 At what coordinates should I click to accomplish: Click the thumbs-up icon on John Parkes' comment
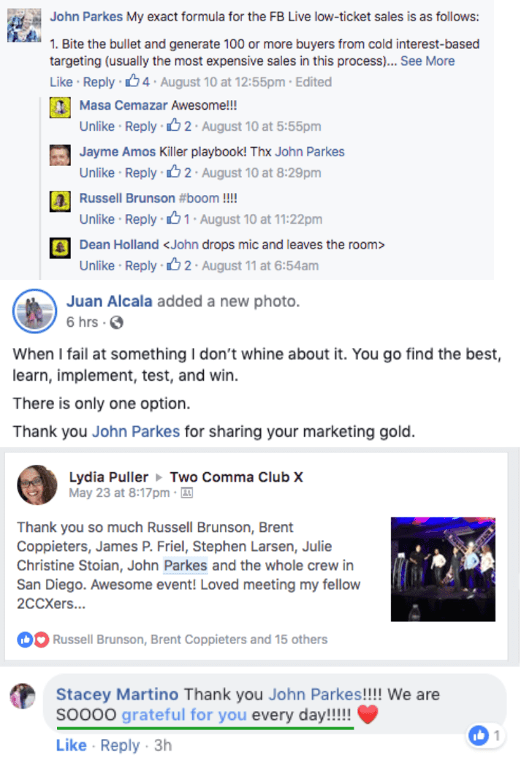[x=132, y=81]
